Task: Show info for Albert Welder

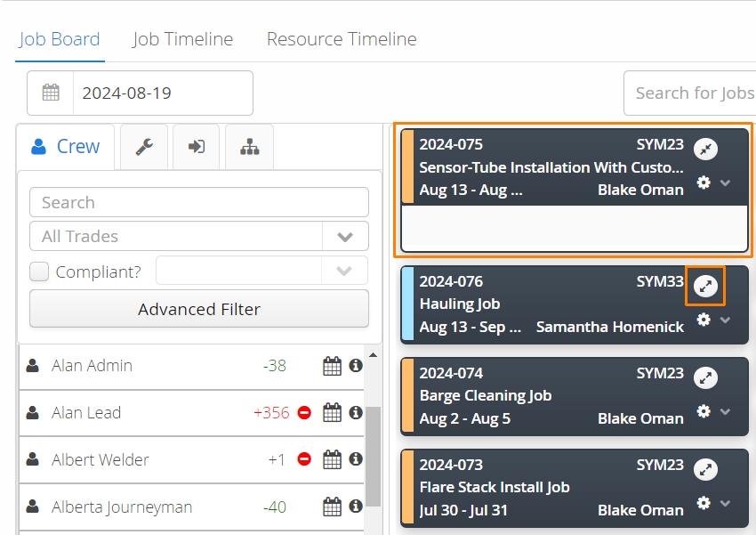Action: coord(356,459)
